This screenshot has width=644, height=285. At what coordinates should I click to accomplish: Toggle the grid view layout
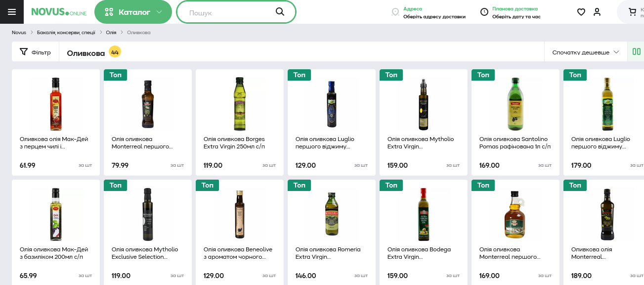(636, 51)
